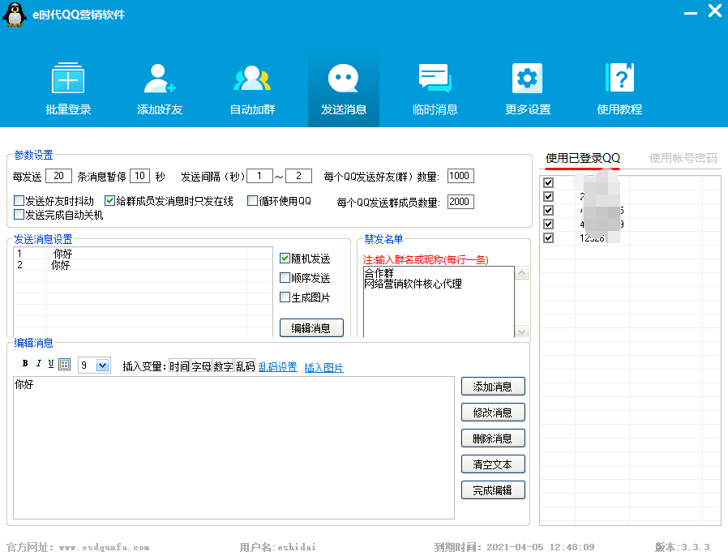728x560 pixels.
Task: Open the 乱码设置 settings link
Action: [x=278, y=367]
